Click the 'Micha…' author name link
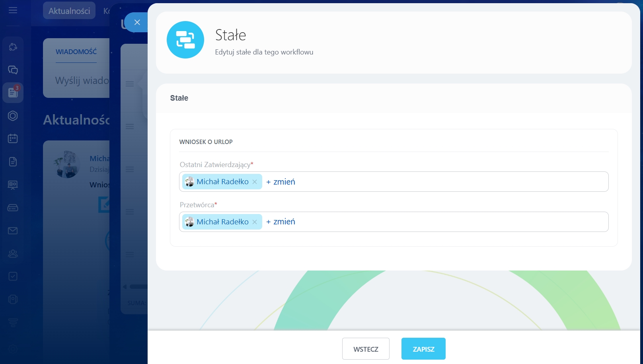The image size is (643, 364). tap(99, 159)
